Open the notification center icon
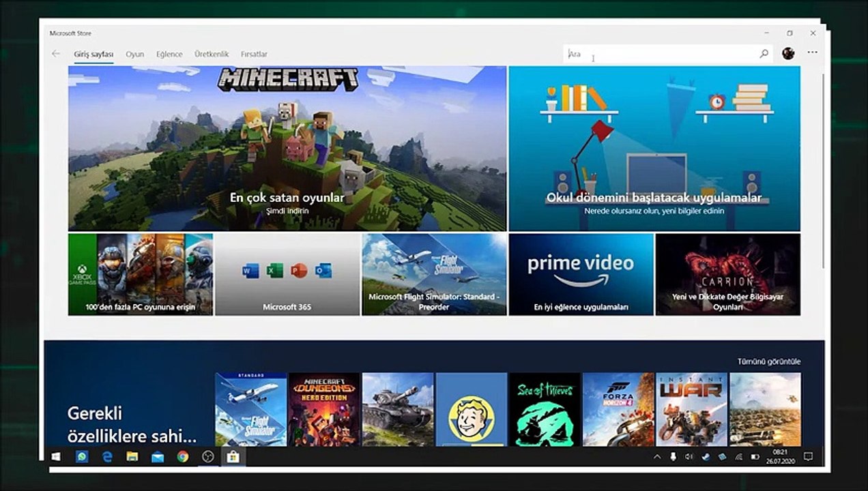 [x=808, y=456]
